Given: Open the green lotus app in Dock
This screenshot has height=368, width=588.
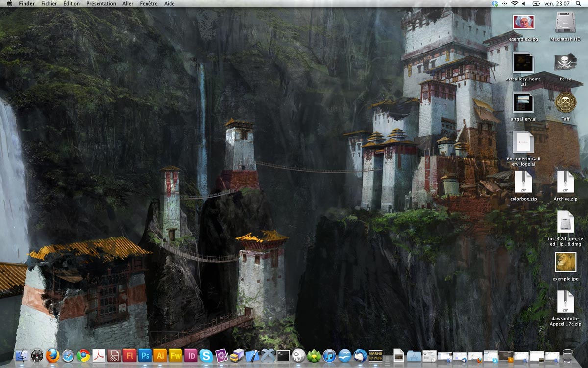Looking at the screenshot, I should pos(314,356).
